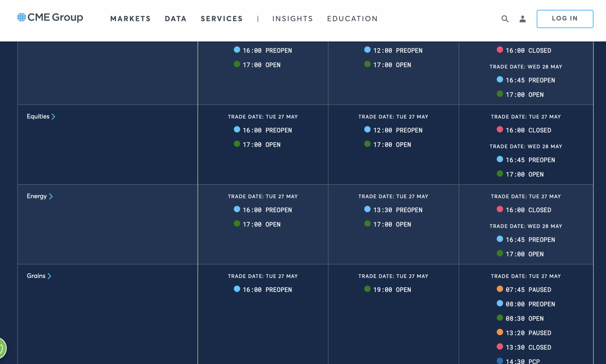Viewport: 606px width, 364px height.
Task: Click blue dot beside 13:30 PREOPEN in Energy
Action: coord(367,209)
